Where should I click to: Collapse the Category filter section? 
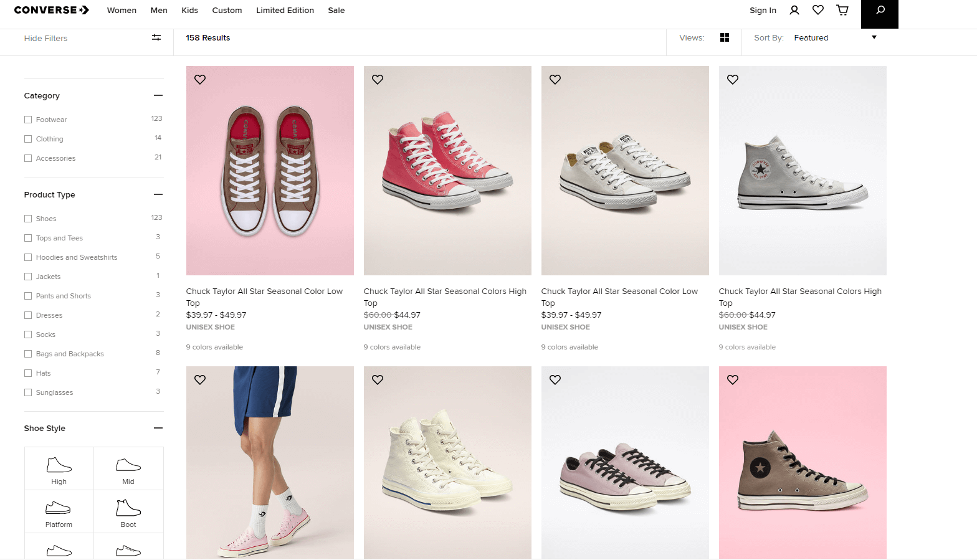[x=158, y=95]
